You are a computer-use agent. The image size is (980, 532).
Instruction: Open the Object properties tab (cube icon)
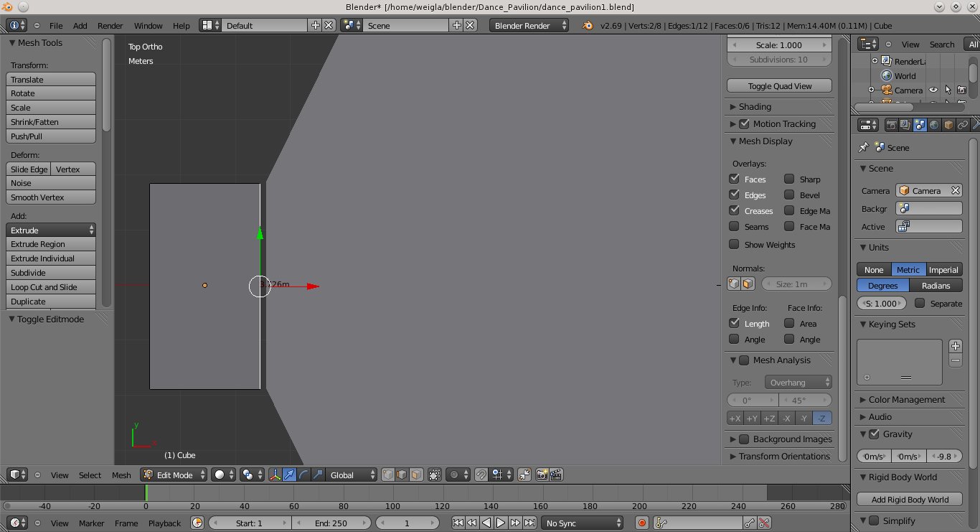click(x=948, y=124)
